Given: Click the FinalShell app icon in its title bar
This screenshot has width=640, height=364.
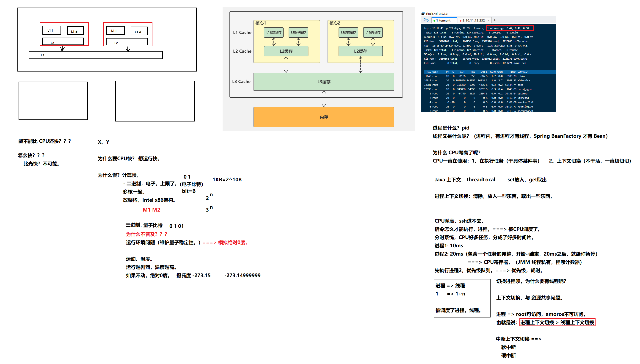Looking at the screenshot, I should coord(423,14).
